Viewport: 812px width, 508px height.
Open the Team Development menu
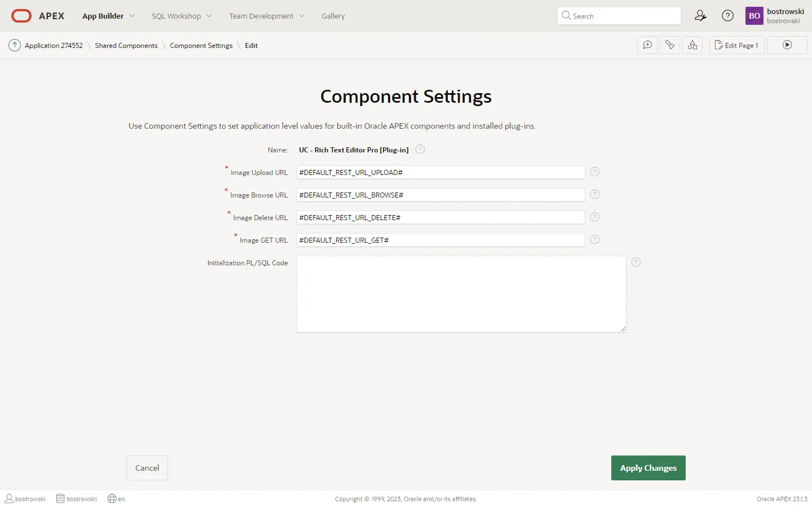[x=261, y=16]
